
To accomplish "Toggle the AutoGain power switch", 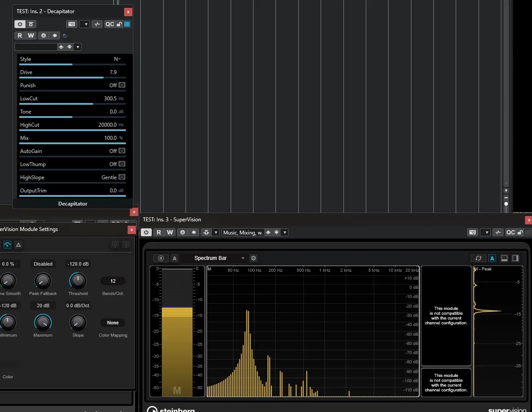I will pos(122,151).
